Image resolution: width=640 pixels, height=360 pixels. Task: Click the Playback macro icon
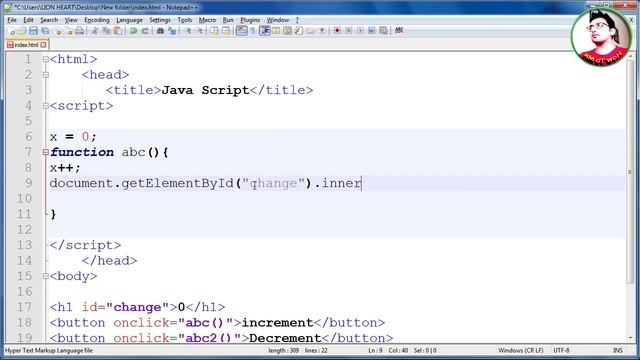coord(360,31)
